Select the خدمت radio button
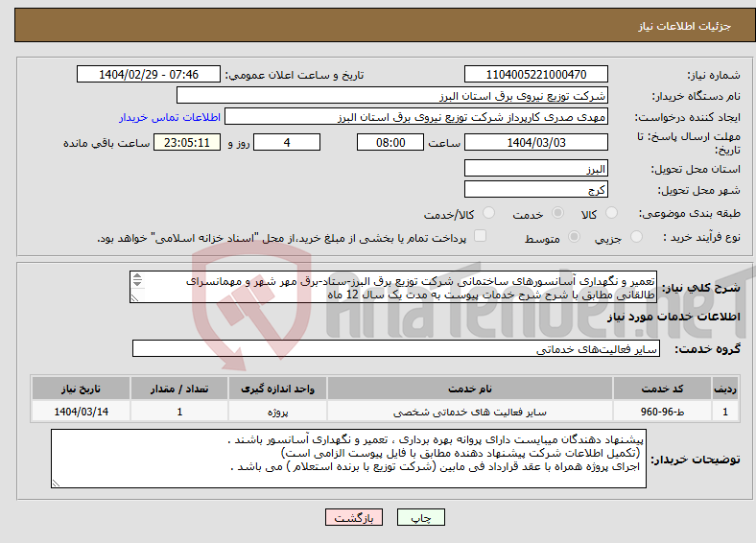756x543 pixels. [x=557, y=213]
